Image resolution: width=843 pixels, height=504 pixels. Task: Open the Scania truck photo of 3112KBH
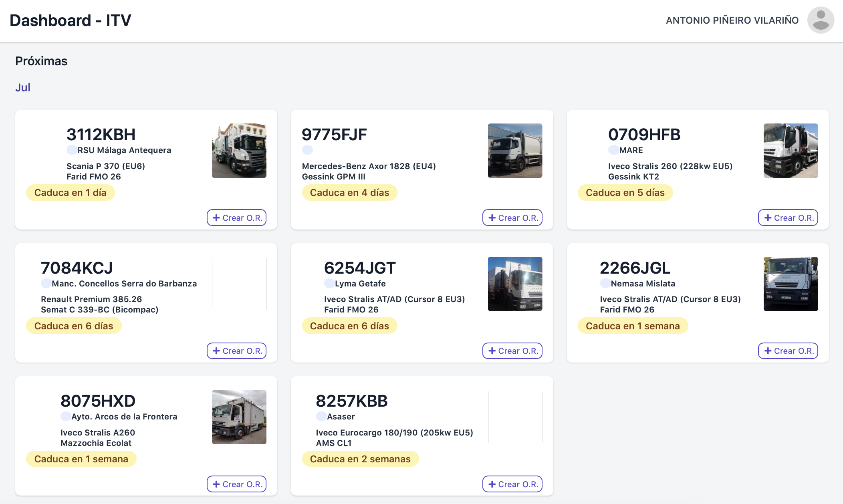tap(239, 151)
